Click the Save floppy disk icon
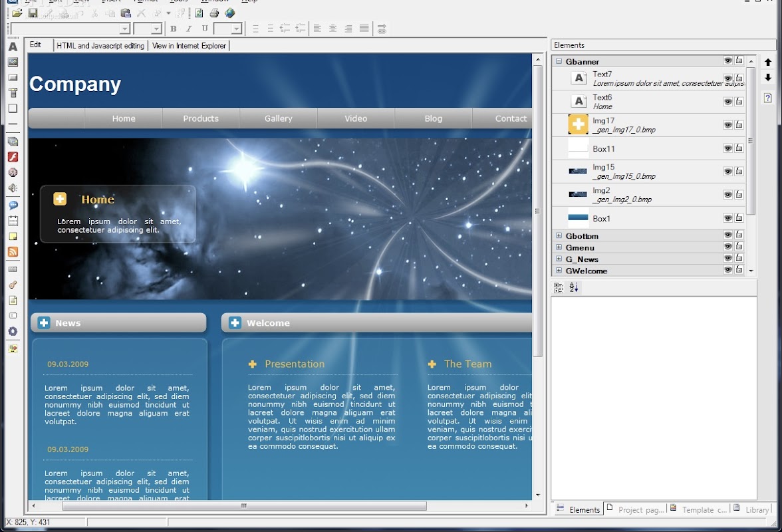782x532 pixels. pyautogui.click(x=33, y=13)
